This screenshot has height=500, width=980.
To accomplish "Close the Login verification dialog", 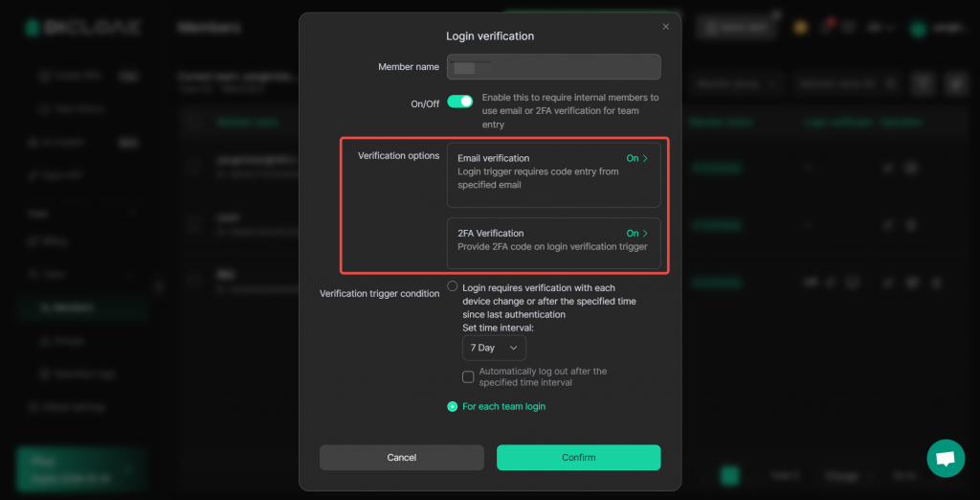I will pos(666,26).
